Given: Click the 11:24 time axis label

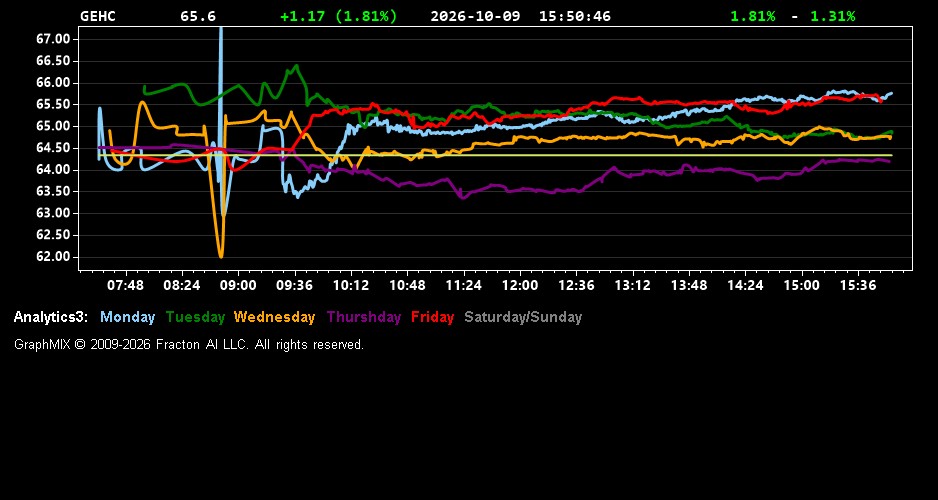Looking at the screenshot, I should (464, 285).
